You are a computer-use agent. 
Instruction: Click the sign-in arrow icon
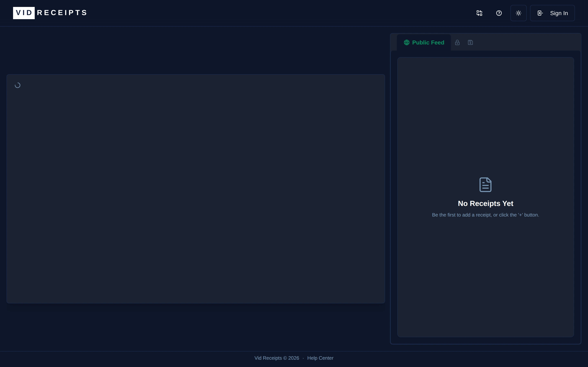pos(540,13)
